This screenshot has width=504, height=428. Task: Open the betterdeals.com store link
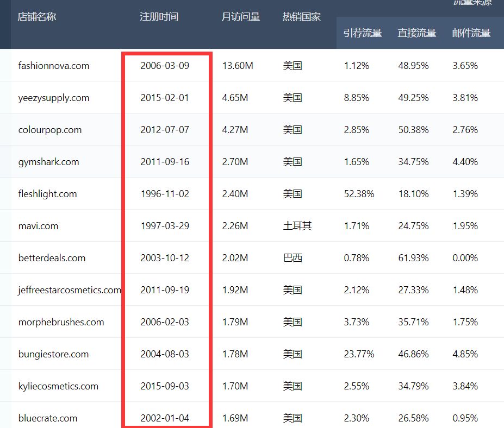(52, 258)
